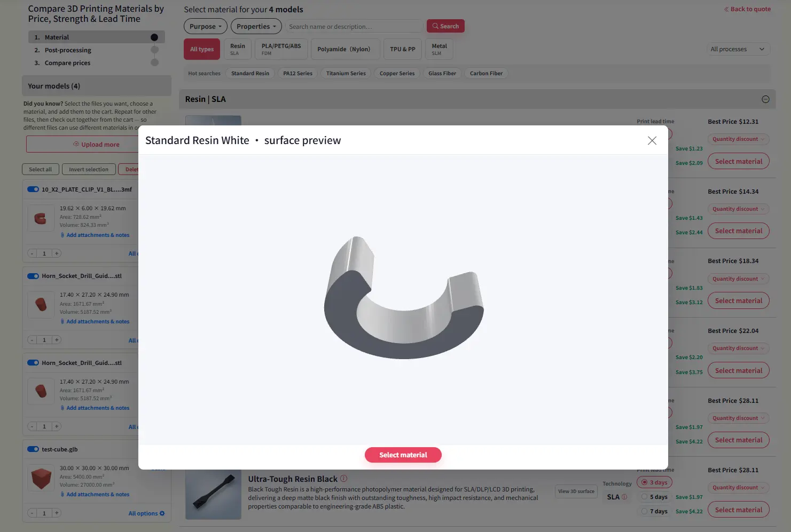Toggle the test-cube.glb model switch
This screenshot has width=791, height=532.
[x=33, y=449]
